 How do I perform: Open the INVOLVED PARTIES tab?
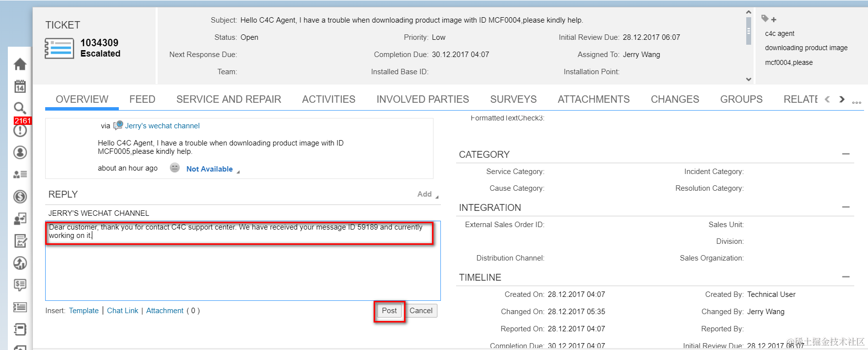(423, 99)
